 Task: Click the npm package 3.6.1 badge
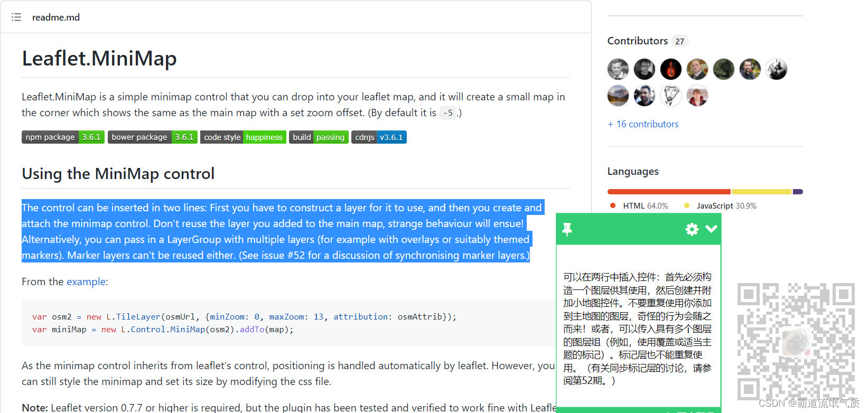pos(63,137)
